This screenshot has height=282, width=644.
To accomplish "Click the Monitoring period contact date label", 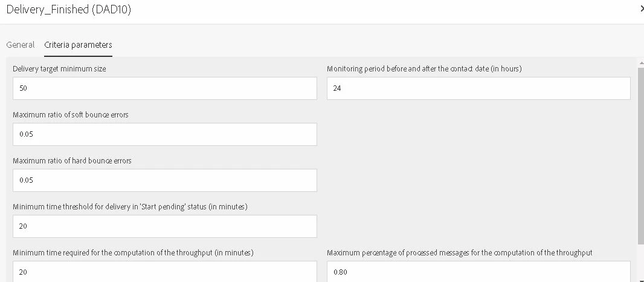I will click(424, 69).
